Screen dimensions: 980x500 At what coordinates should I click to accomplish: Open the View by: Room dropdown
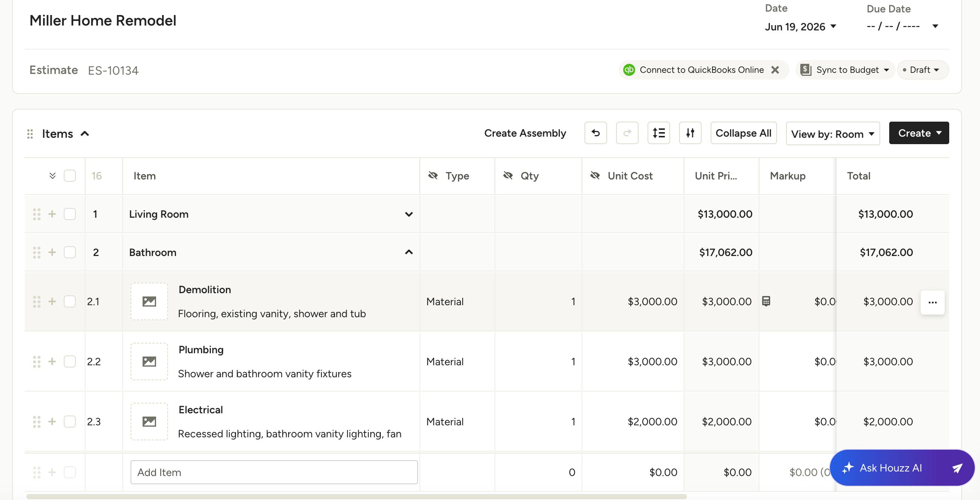833,134
